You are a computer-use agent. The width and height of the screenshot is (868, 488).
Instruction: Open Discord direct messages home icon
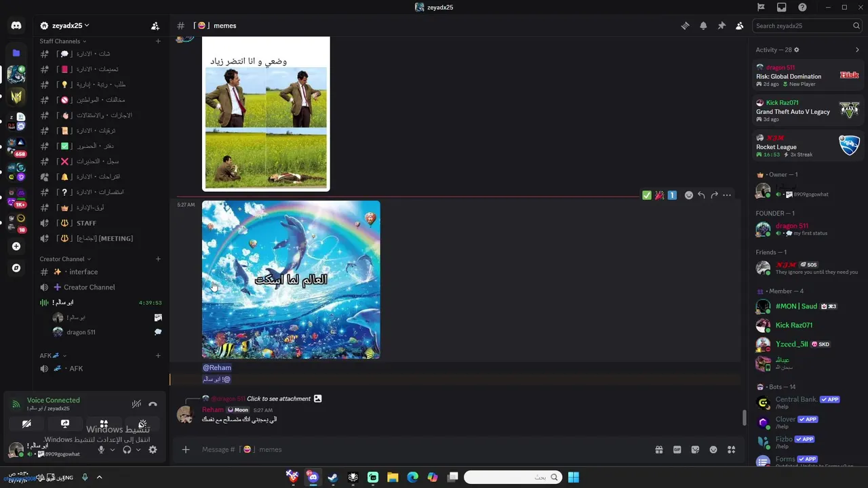(16, 26)
